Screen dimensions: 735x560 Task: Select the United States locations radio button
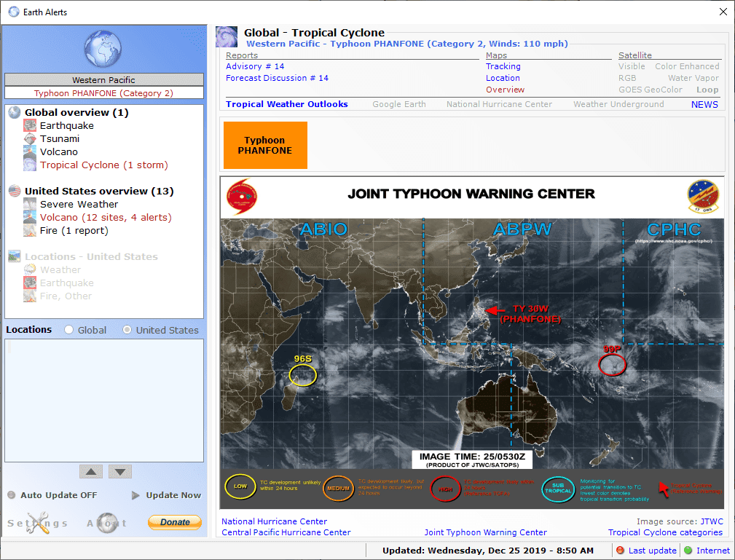pos(127,330)
